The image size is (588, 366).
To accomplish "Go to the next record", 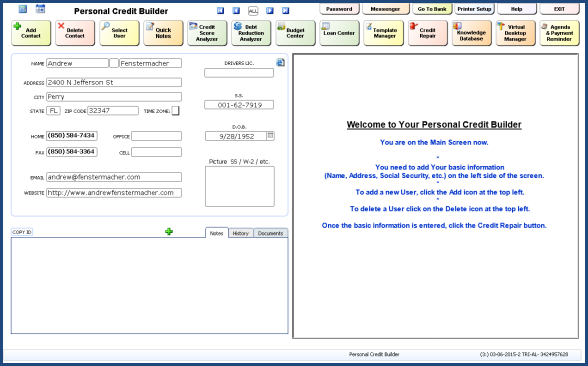I will [x=270, y=10].
